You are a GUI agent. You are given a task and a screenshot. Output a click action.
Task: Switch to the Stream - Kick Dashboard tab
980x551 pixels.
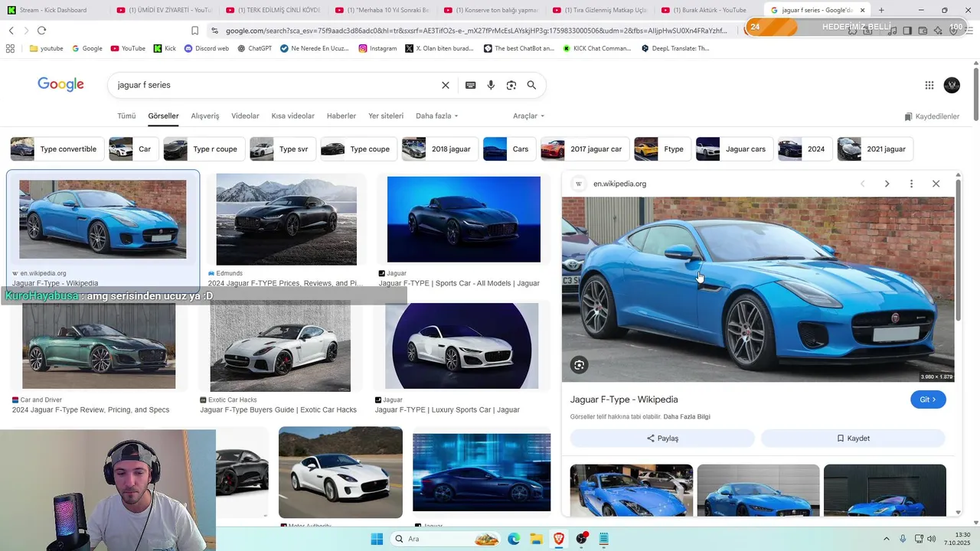click(x=52, y=10)
